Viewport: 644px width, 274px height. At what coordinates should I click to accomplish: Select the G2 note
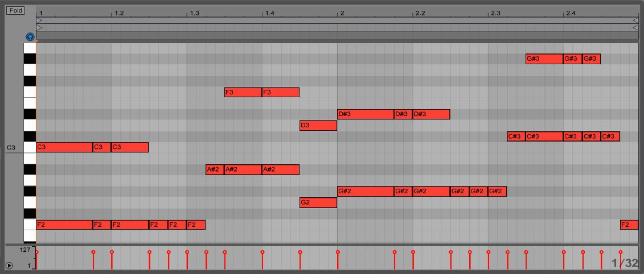coord(318,202)
